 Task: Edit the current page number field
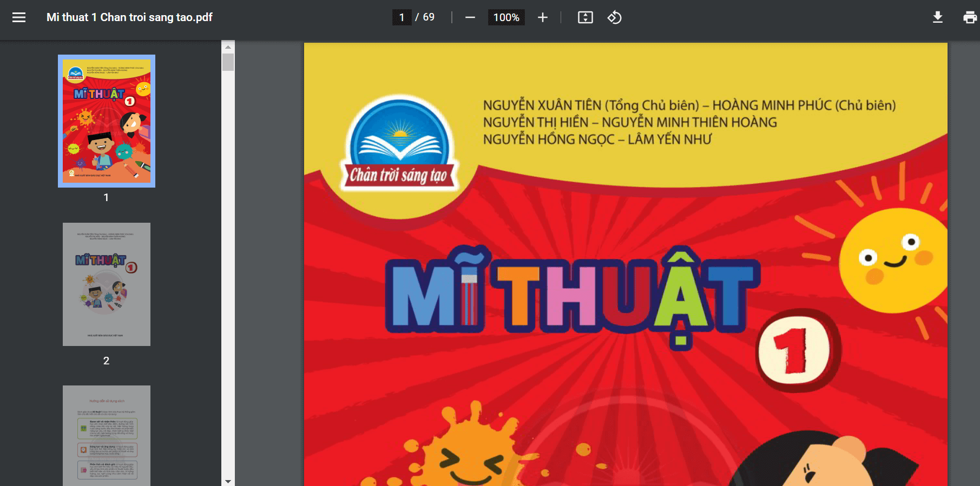(x=402, y=17)
